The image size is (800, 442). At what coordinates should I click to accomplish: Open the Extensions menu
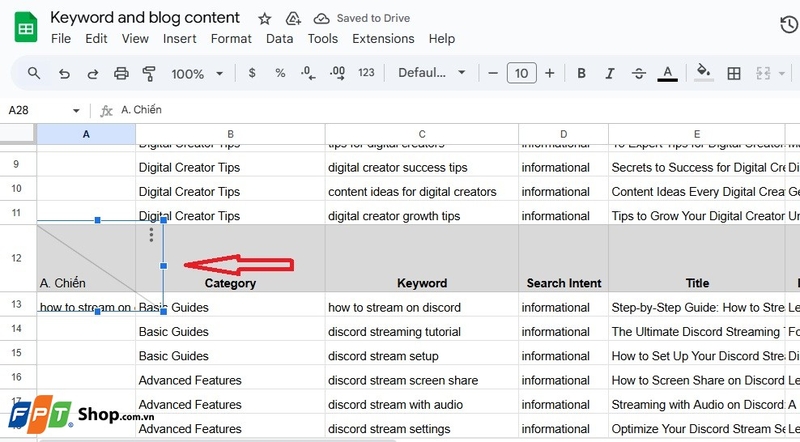383,39
